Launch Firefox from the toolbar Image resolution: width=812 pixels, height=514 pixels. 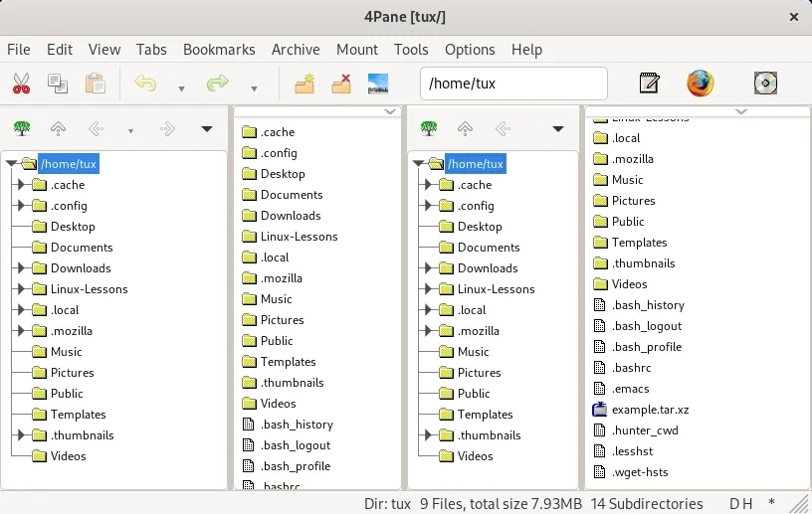tap(701, 83)
